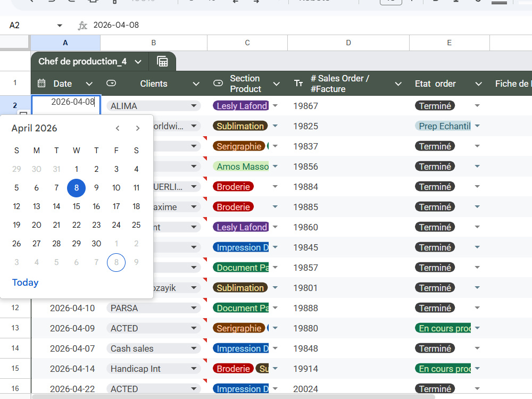Viewport: 532px width, 399px height.
Task: Open the Date column dropdown arrow
Action: click(89, 84)
